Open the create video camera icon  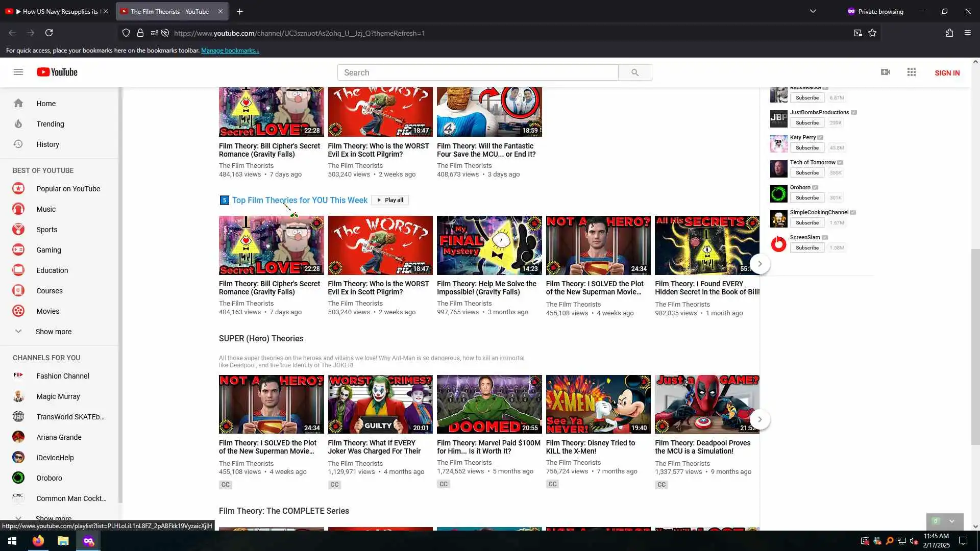(886, 72)
